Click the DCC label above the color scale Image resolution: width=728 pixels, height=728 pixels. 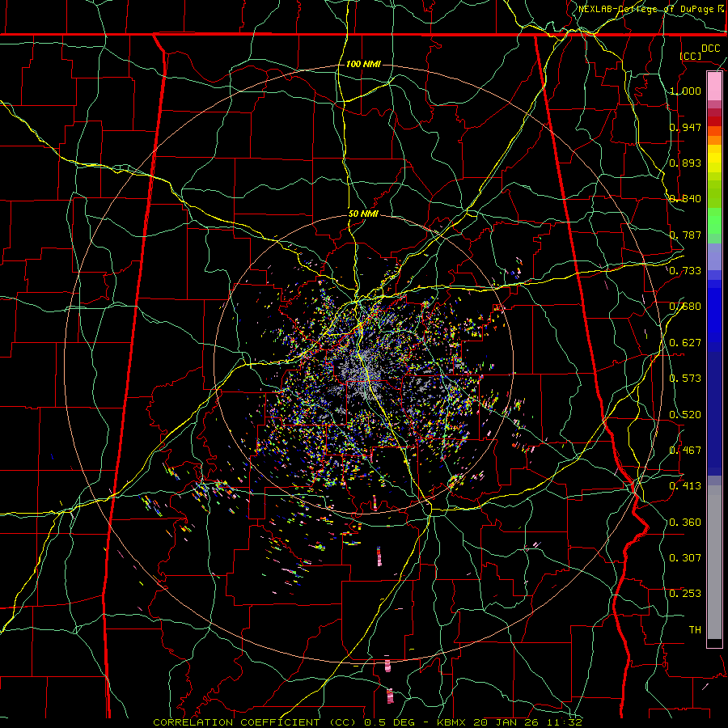coord(710,49)
